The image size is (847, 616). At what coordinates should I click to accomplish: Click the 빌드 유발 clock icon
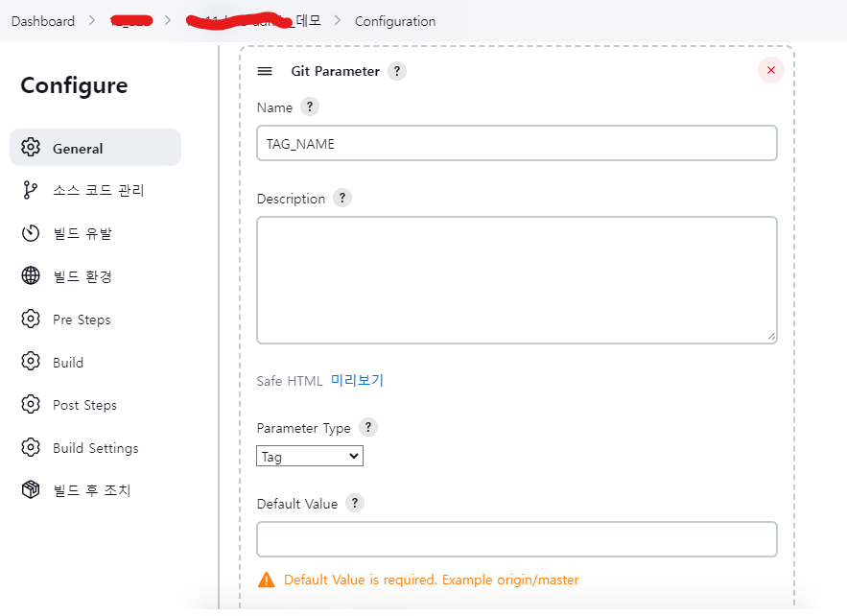pyautogui.click(x=31, y=233)
